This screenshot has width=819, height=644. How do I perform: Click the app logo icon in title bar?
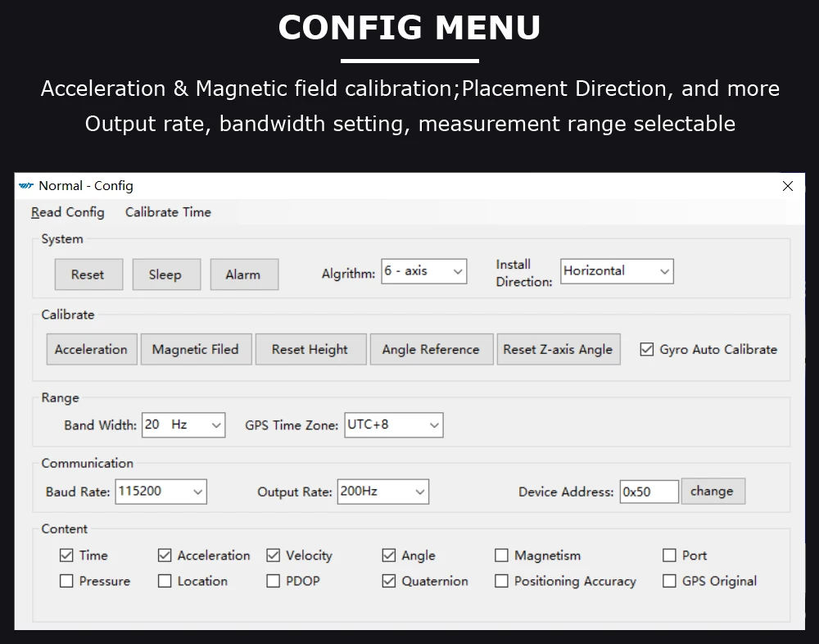(26, 186)
